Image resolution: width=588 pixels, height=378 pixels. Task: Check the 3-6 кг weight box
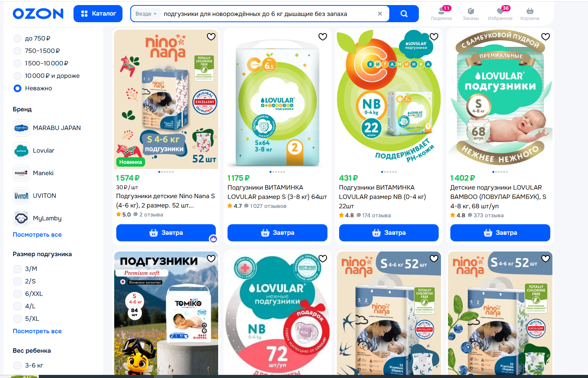tap(17, 366)
